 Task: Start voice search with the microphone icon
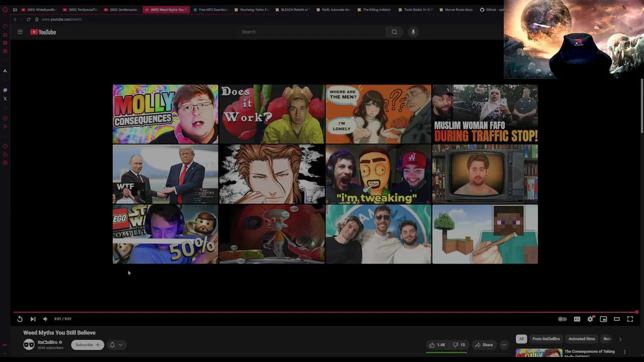click(x=413, y=32)
